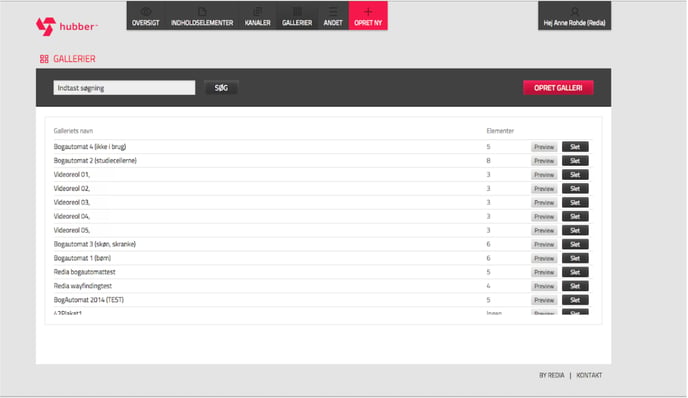
Task: Click Slet for Videoreol 01
Action: click(x=575, y=175)
